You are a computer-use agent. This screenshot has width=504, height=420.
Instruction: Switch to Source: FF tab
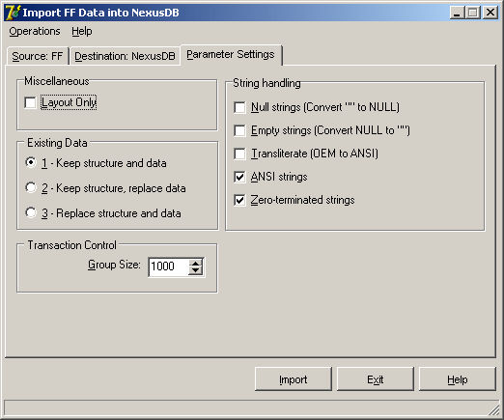click(x=38, y=56)
